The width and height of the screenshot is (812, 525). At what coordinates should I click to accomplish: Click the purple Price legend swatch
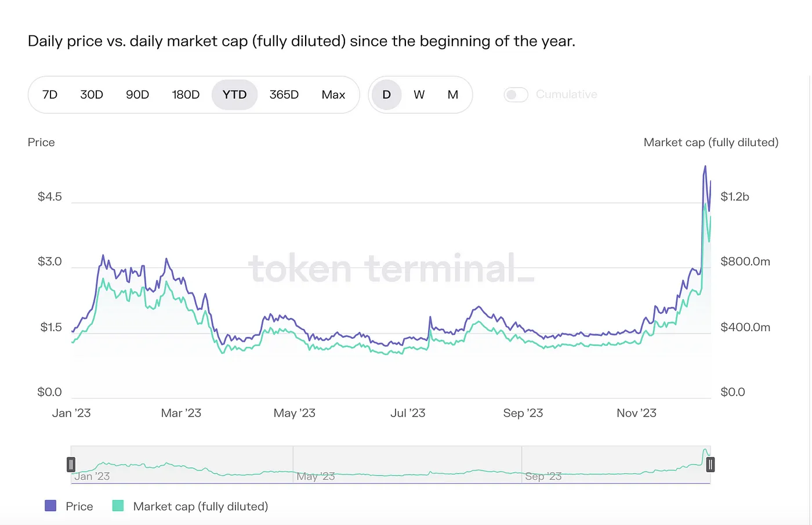pyautogui.click(x=51, y=506)
